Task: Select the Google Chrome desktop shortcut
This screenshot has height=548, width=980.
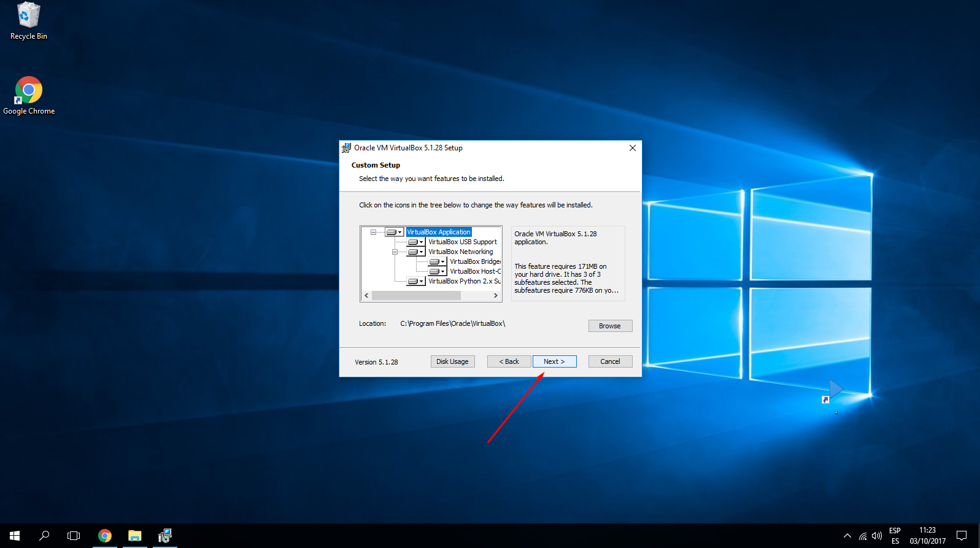Action: coord(29,96)
